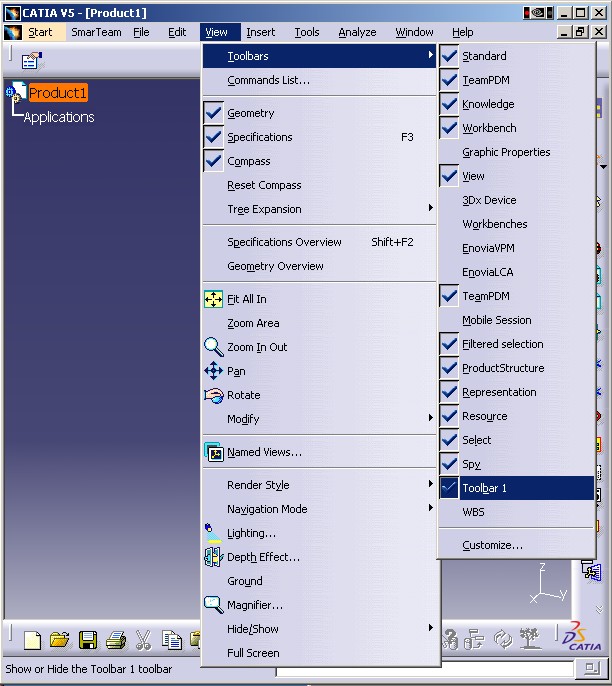Select the Pan menu entry

320,371
